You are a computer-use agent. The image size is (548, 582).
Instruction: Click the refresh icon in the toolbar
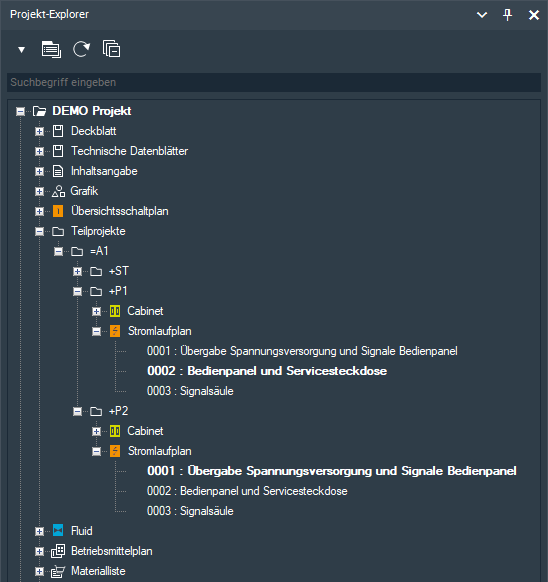tap(81, 49)
